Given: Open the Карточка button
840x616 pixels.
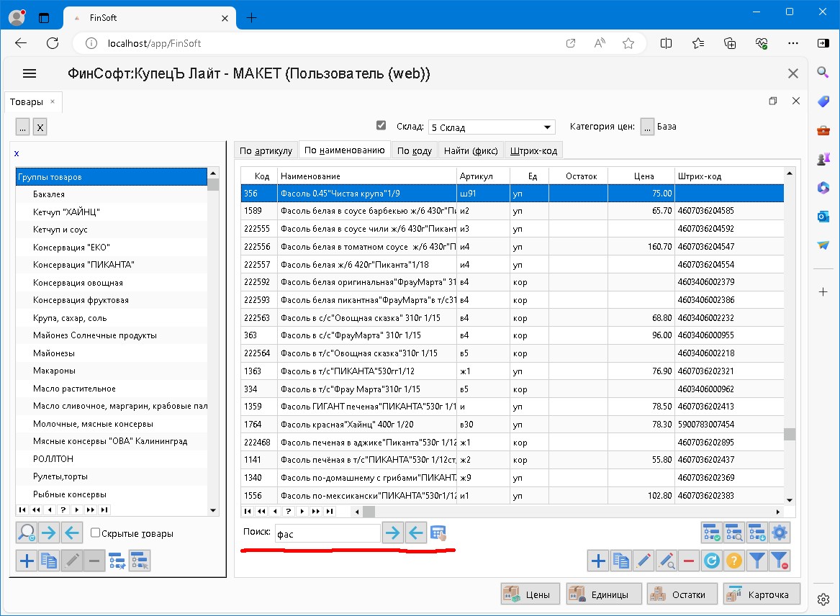Looking at the screenshot, I should pyautogui.click(x=762, y=594).
